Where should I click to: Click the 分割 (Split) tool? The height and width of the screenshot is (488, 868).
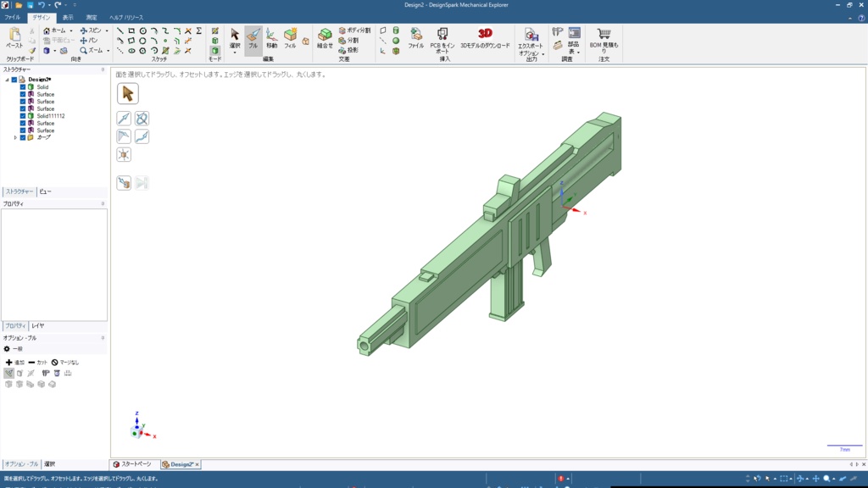pyautogui.click(x=348, y=41)
